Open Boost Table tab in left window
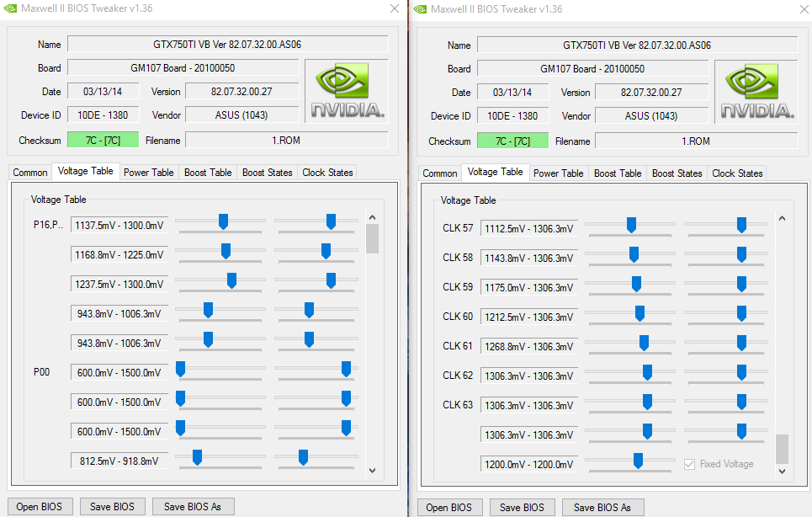This screenshot has width=812, height=517. point(208,173)
